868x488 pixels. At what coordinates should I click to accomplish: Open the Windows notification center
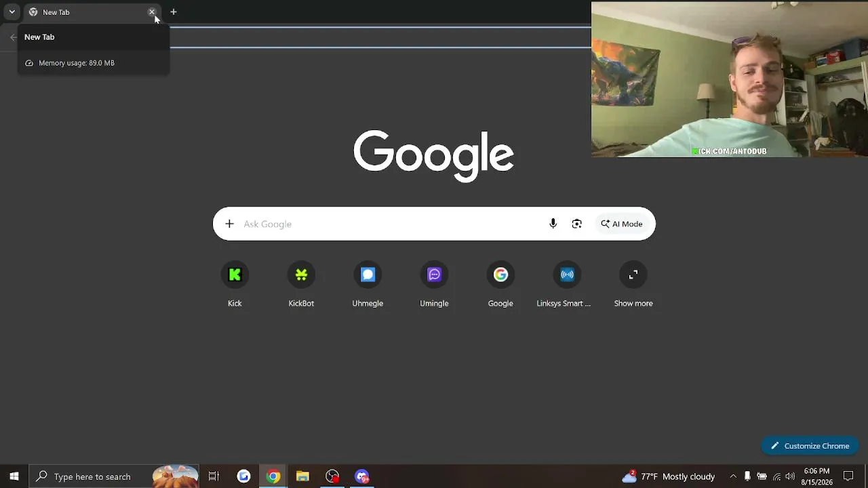tap(848, 476)
